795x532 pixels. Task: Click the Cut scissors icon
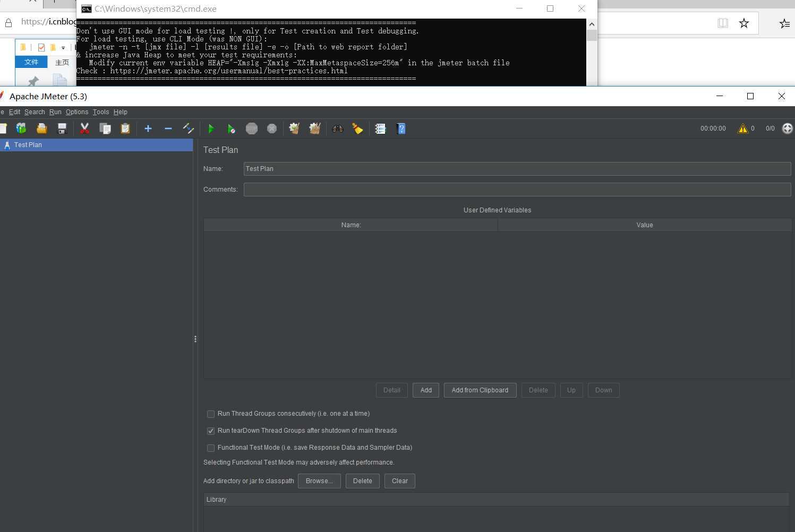[84, 128]
